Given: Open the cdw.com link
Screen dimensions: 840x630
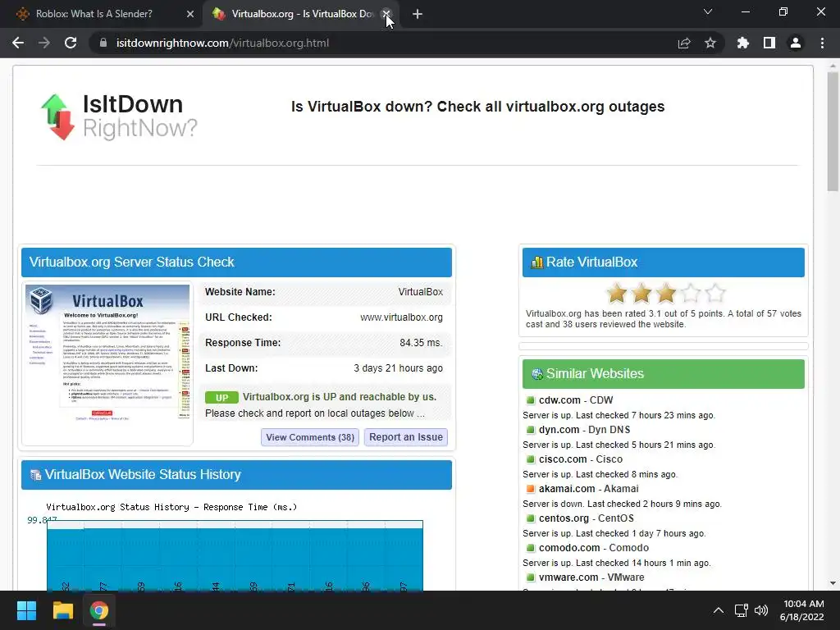Looking at the screenshot, I should pos(559,400).
